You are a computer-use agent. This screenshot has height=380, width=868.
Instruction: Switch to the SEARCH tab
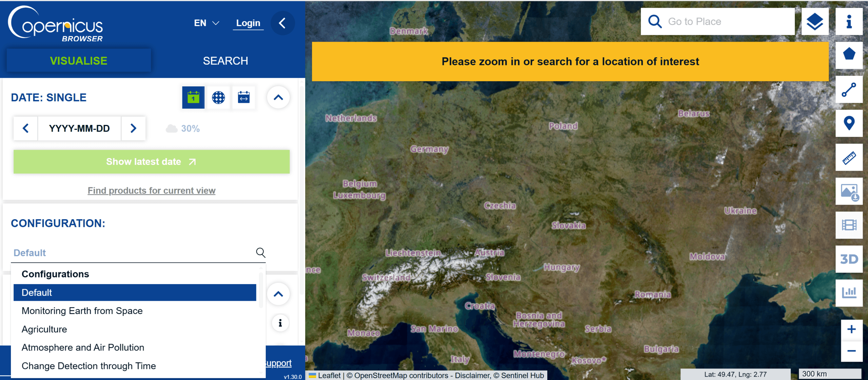pyautogui.click(x=225, y=61)
